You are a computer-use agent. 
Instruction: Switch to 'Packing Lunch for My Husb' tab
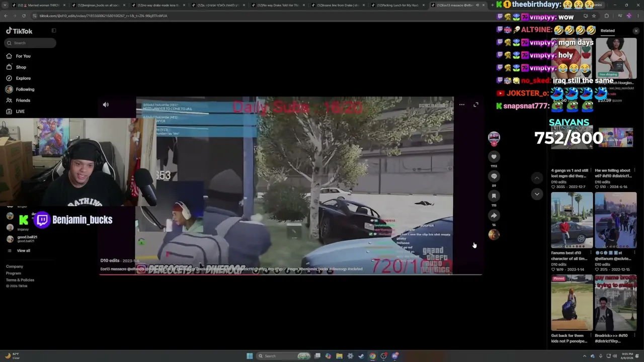(x=398, y=5)
